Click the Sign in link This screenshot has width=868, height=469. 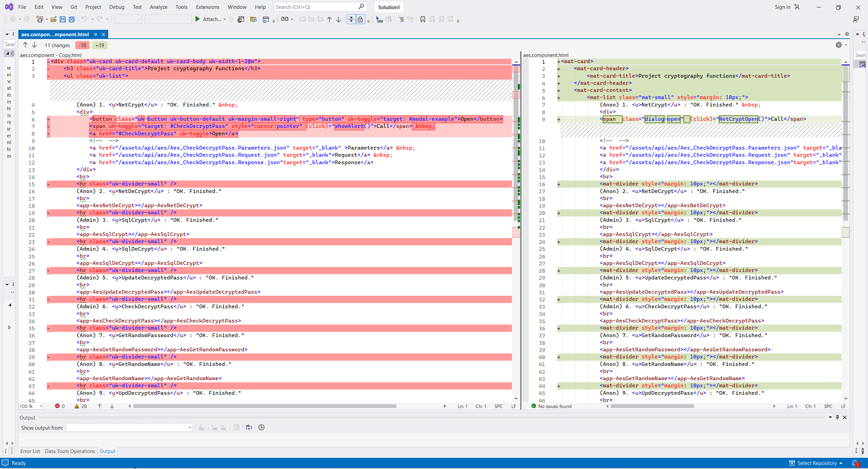coord(782,7)
